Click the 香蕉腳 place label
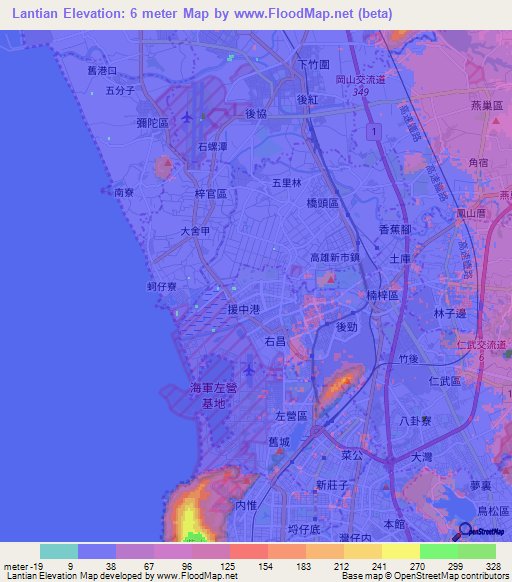This screenshot has height=582, width=512. click(395, 229)
